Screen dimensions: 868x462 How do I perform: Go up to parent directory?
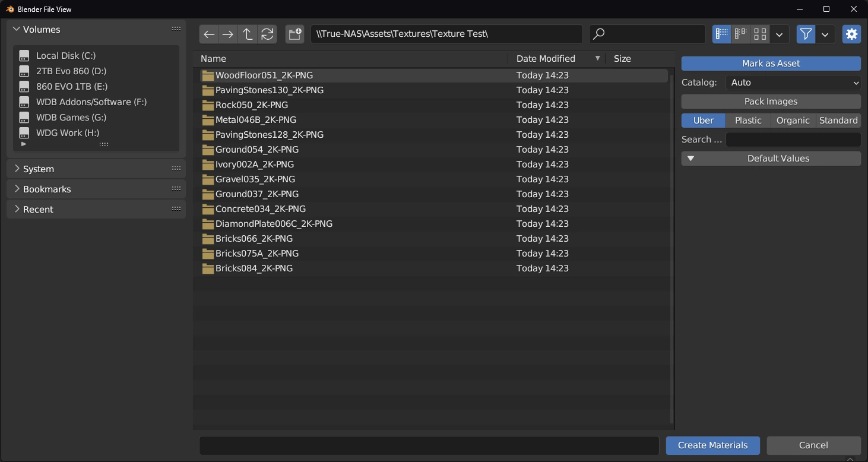(x=248, y=34)
